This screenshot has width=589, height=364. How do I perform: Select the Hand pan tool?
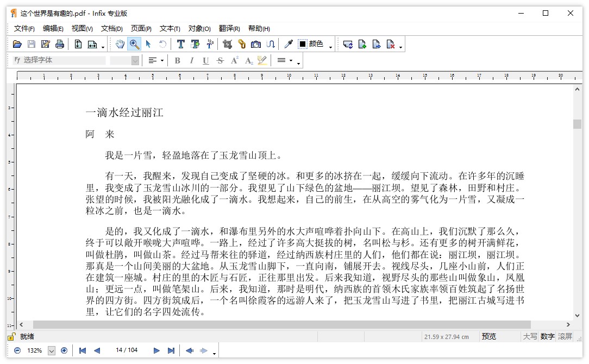pos(120,44)
